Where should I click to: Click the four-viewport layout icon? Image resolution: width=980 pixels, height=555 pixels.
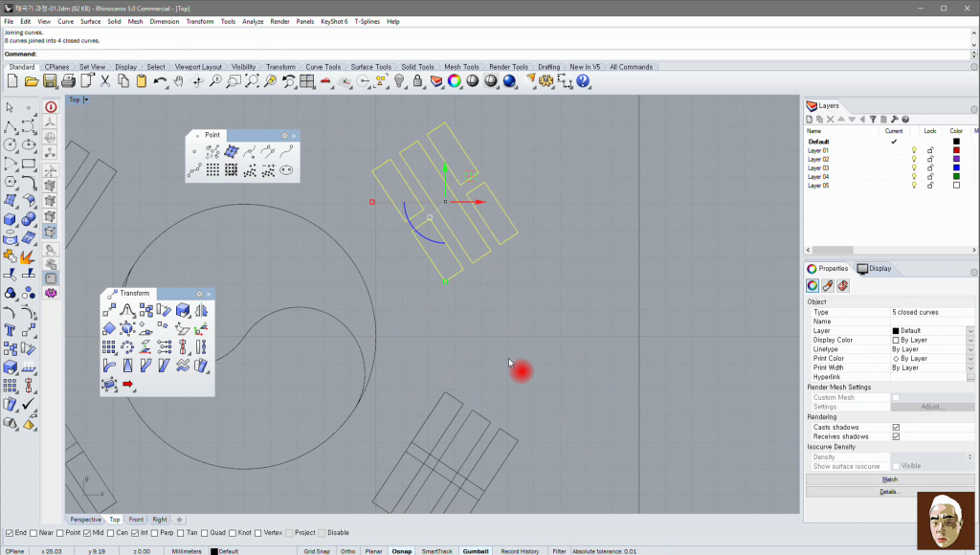point(307,81)
